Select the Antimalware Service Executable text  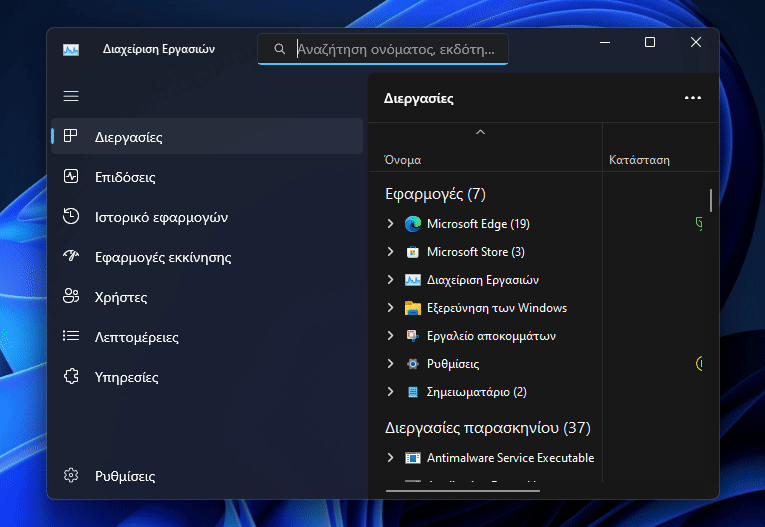pyautogui.click(x=510, y=458)
